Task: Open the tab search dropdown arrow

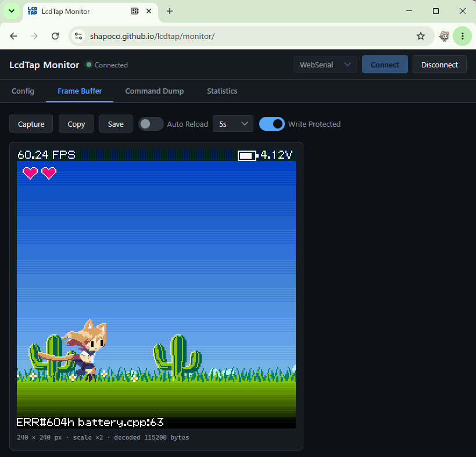Action: coord(12,11)
